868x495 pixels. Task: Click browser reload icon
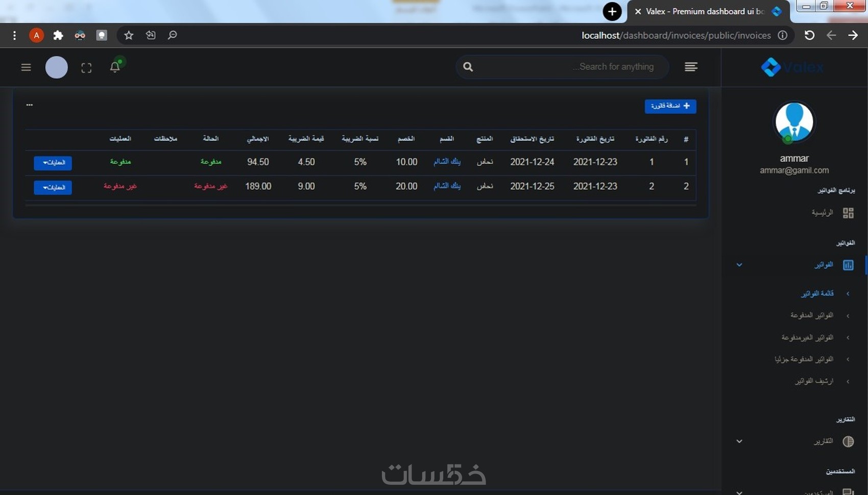click(x=810, y=35)
